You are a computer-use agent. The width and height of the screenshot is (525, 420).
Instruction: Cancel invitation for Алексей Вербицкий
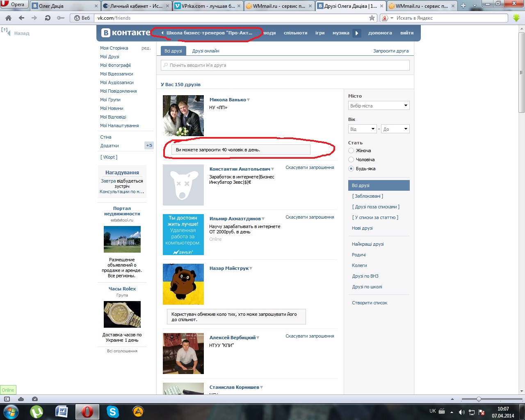(x=310, y=336)
